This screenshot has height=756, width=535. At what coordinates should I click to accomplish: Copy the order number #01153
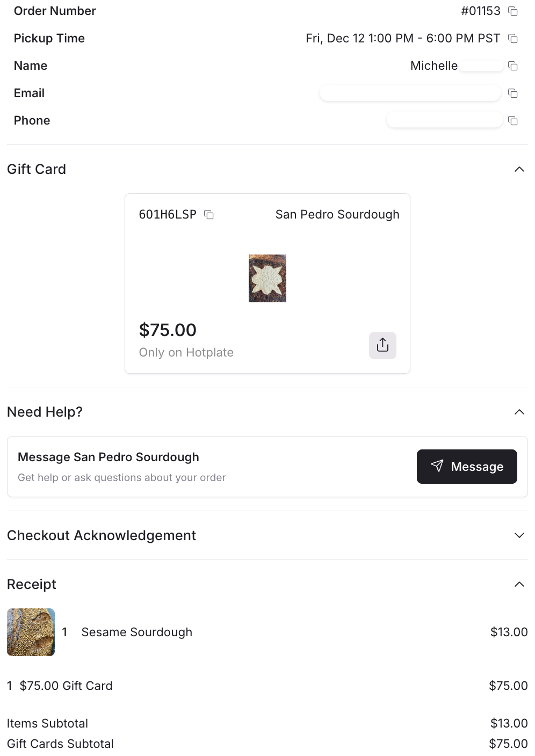513,11
